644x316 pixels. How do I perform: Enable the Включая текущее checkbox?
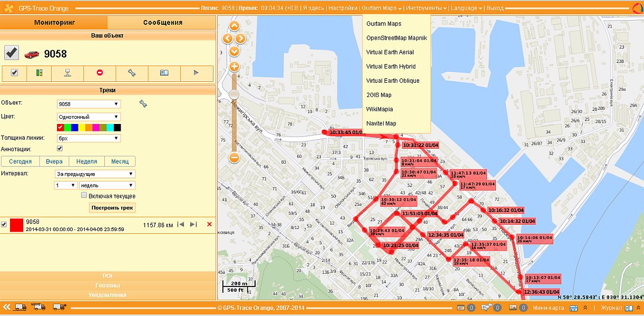click(x=84, y=195)
